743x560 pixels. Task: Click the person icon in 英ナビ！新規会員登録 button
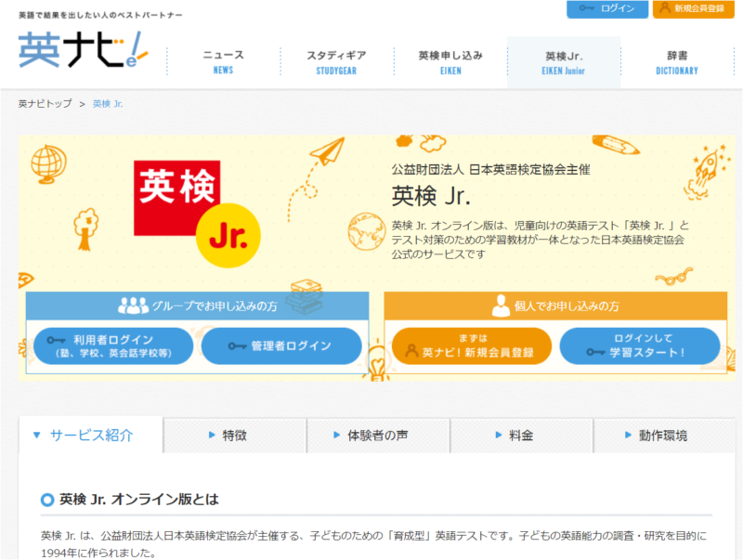(x=411, y=351)
